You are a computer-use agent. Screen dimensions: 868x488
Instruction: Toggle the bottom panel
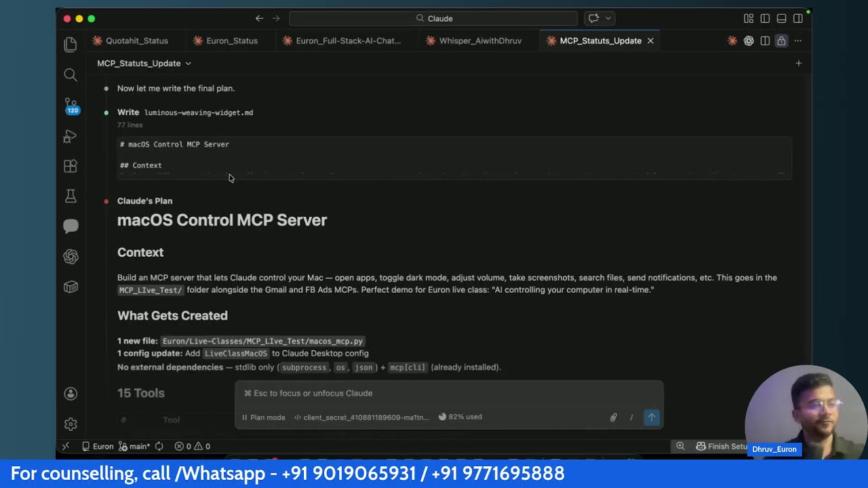click(781, 18)
